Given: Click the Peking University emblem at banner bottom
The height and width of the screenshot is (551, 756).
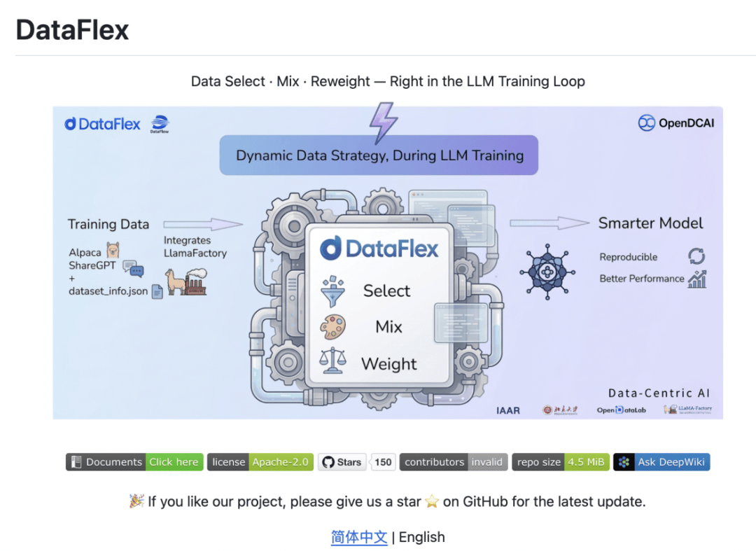Looking at the screenshot, I should tap(547, 410).
